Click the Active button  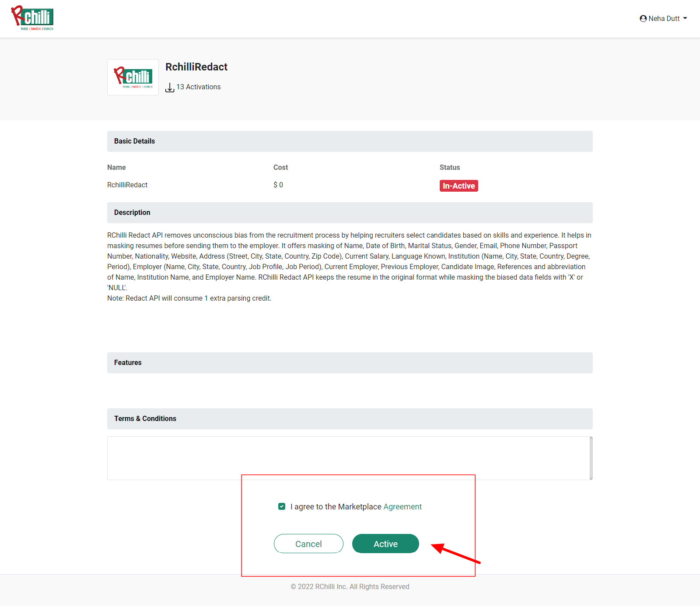(x=385, y=544)
